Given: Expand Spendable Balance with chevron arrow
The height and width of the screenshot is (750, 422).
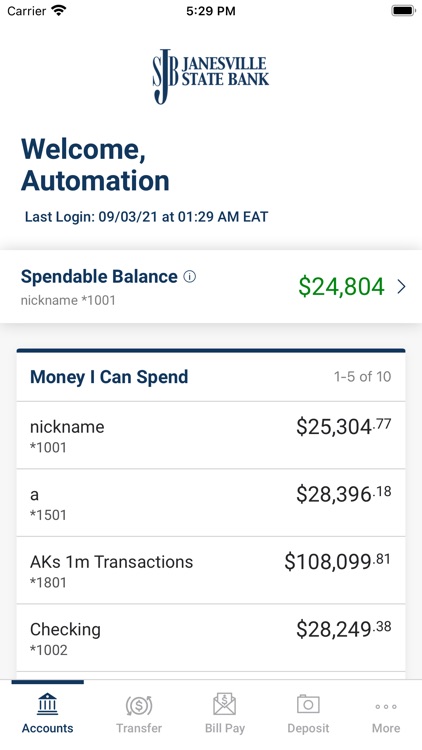Looking at the screenshot, I should tap(401, 287).
